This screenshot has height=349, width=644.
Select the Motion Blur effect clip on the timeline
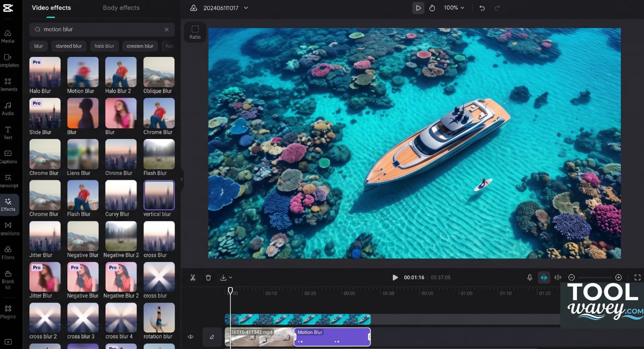332,337
